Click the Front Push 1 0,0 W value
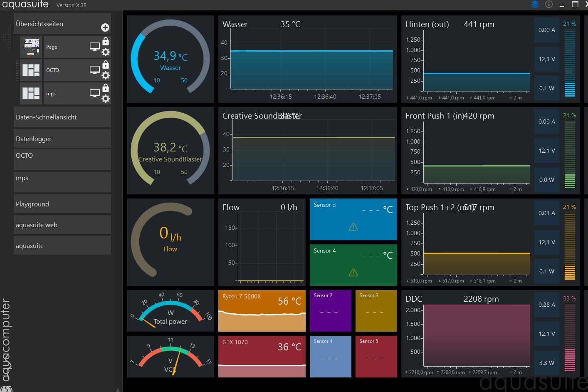 tap(546, 180)
